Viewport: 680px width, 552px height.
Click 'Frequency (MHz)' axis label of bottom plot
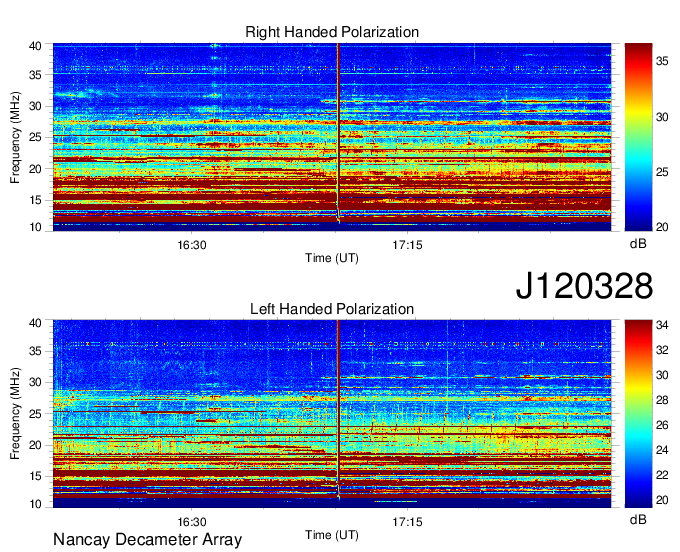tap(15, 414)
